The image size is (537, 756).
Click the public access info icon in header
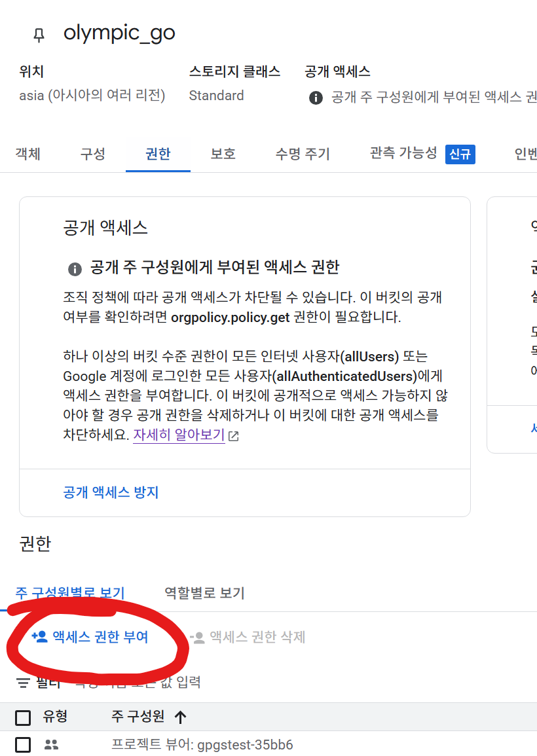click(x=316, y=98)
